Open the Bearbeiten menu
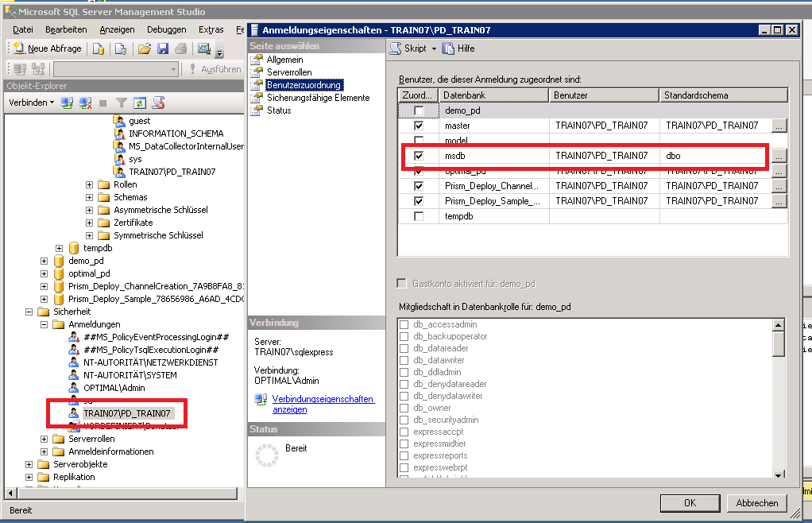 tap(66, 29)
